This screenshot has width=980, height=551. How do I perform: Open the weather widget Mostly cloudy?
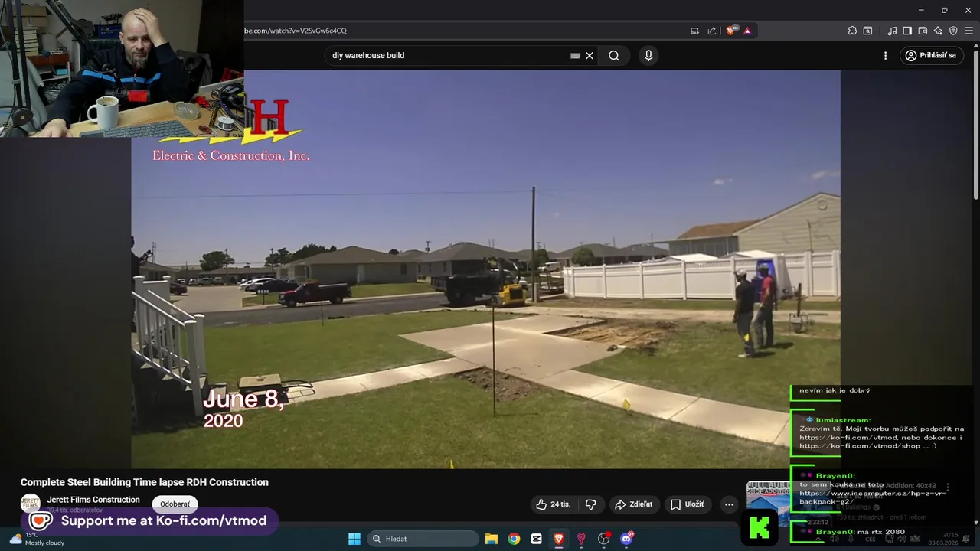coord(37,539)
